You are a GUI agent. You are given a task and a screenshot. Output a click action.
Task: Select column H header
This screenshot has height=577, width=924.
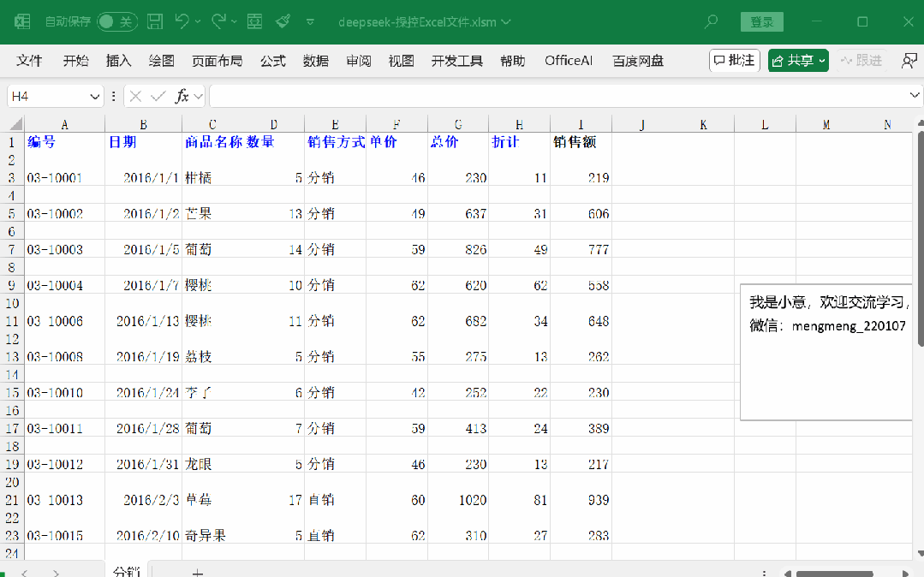click(x=519, y=124)
